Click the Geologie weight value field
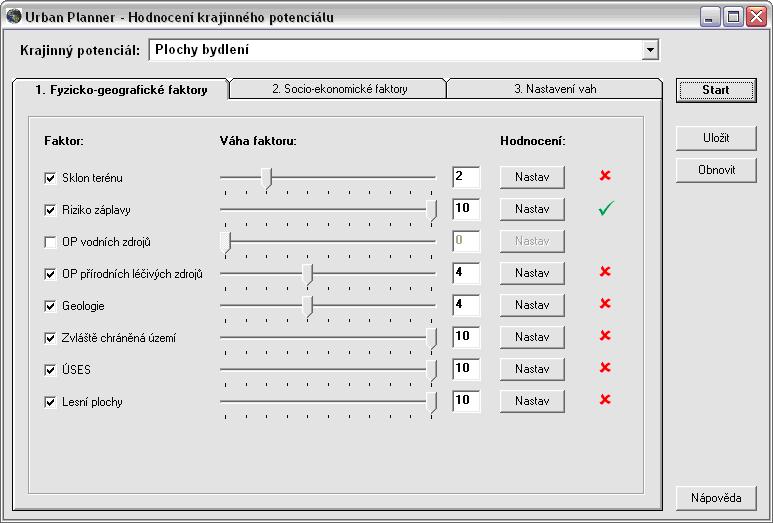The height and width of the screenshot is (523, 773). coord(466,305)
